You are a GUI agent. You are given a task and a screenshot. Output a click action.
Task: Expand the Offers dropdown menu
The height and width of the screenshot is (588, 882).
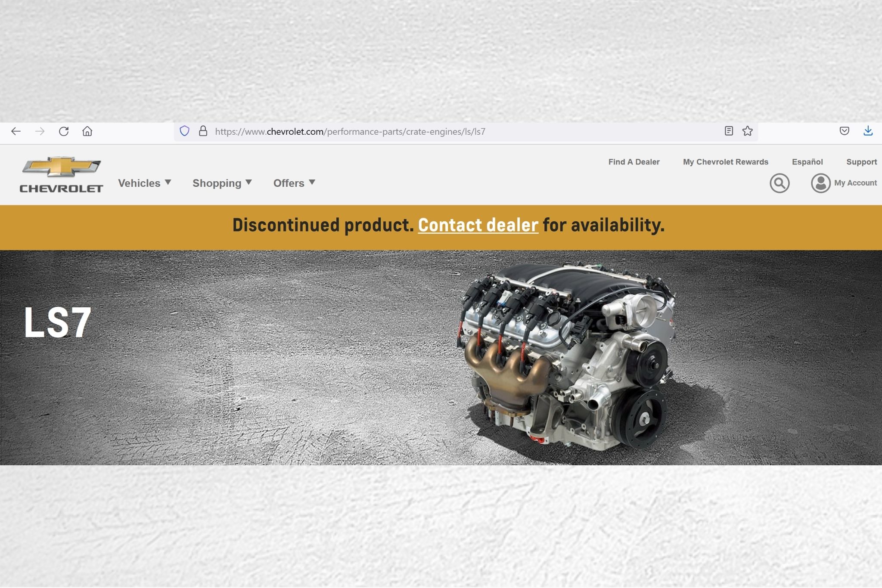[x=294, y=183]
